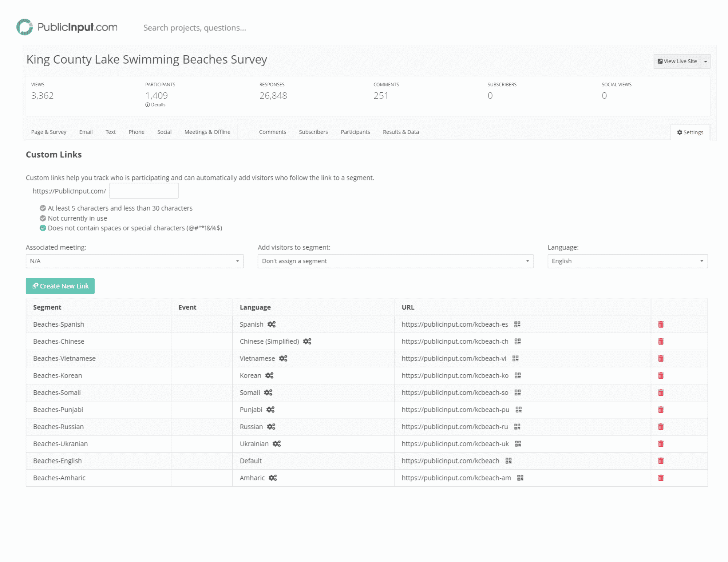728x562 pixels.
Task: Show QR code for the kcbeach-am URL
Action: click(x=520, y=478)
